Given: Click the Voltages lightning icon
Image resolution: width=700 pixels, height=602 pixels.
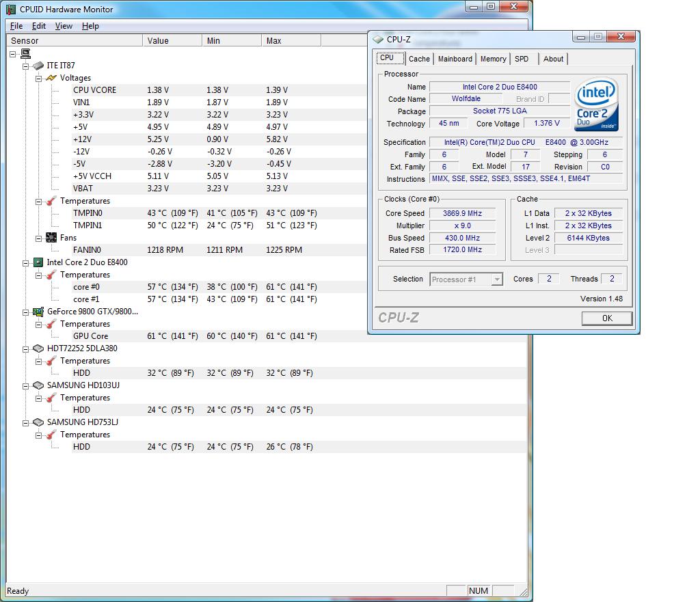Looking at the screenshot, I should click(x=51, y=78).
